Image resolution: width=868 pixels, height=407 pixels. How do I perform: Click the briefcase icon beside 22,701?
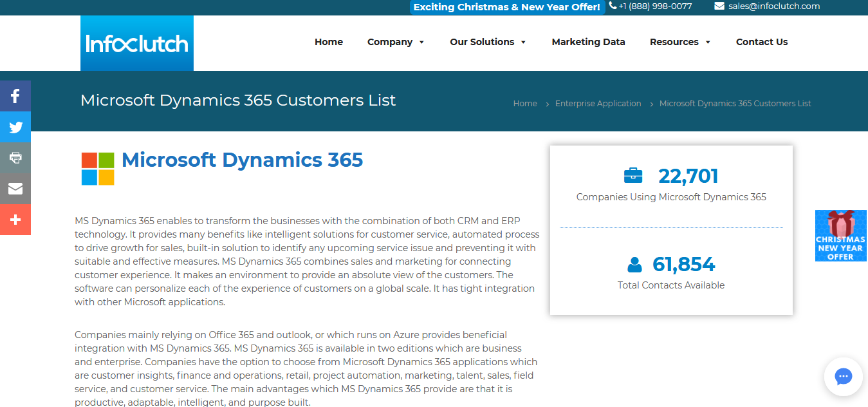tap(633, 175)
